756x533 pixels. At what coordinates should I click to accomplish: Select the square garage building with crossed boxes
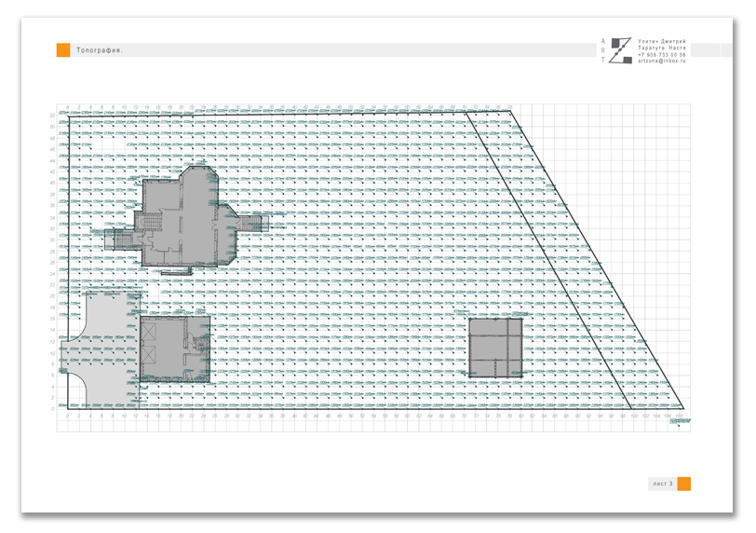click(175, 348)
